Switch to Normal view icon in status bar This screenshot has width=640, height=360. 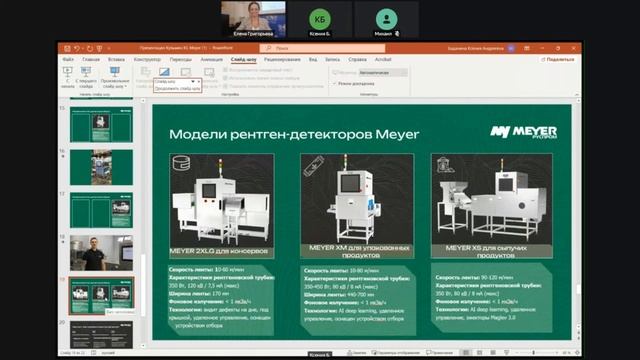466,352
